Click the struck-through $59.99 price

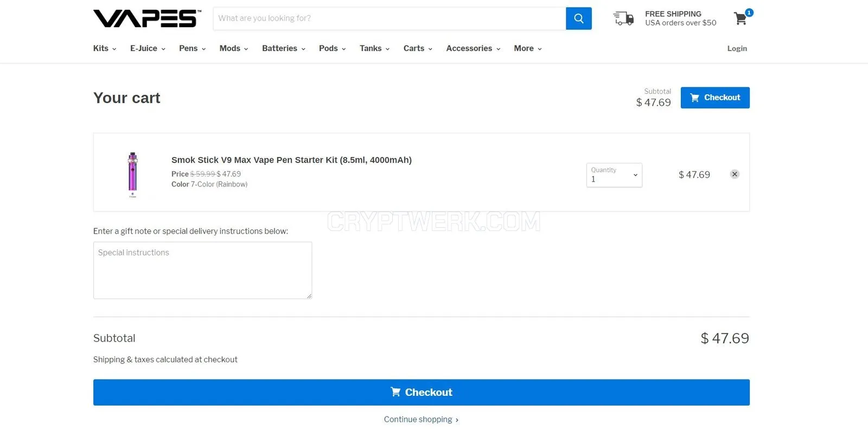(x=202, y=174)
